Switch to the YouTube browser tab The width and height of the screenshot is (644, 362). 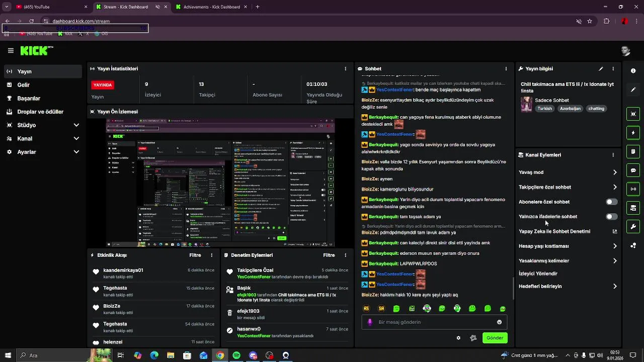tap(51, 7)
